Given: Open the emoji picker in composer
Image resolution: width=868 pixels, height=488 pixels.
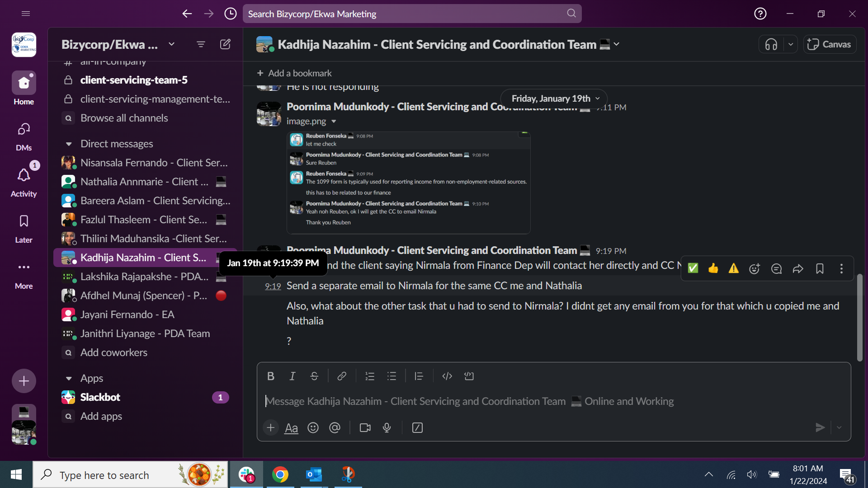Looking at the screenshot, I should tap(313, 427).
